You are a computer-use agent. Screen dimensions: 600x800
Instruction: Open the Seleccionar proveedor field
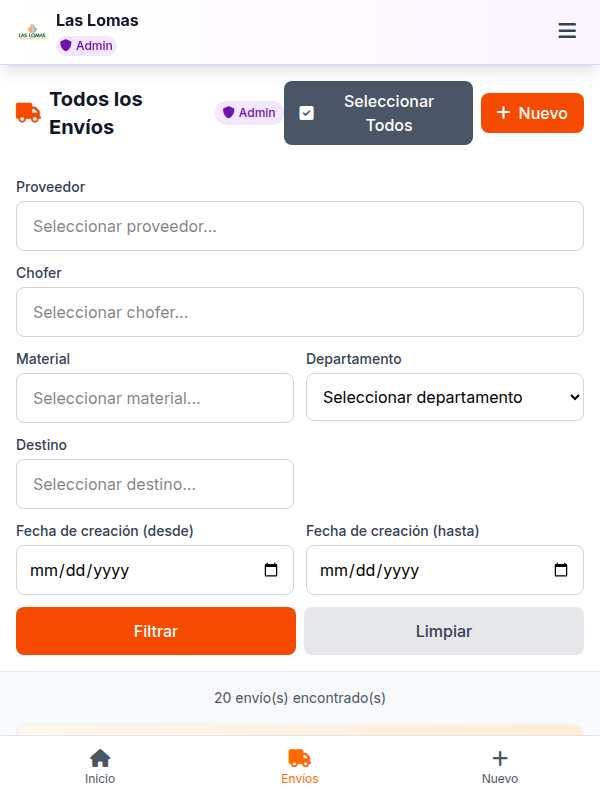point(300,226)
